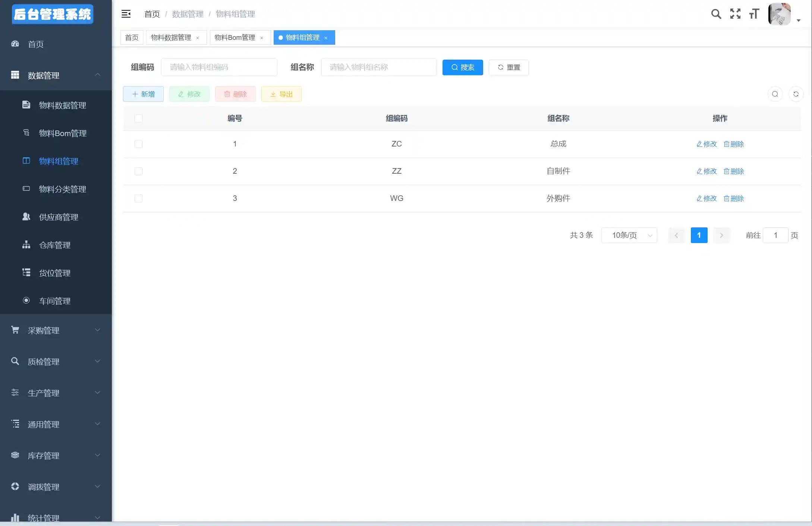Screen dimensions: 812x526
Task: Select the header checkbox to check all rows
Action: [x=138, y=118]
